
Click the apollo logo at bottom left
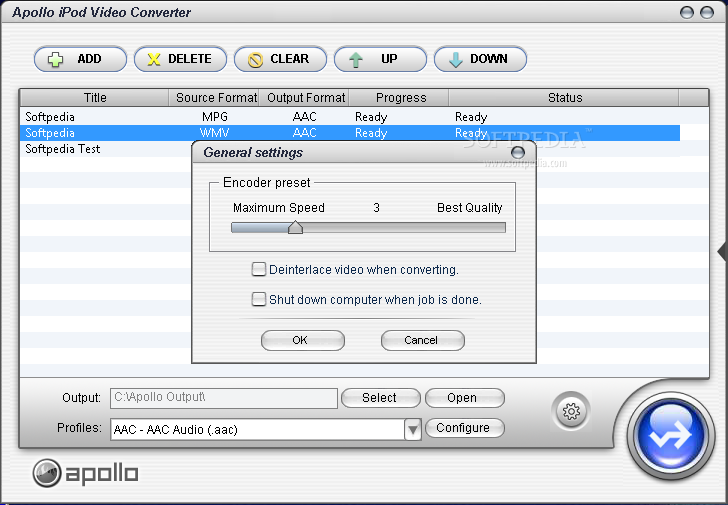85,473
